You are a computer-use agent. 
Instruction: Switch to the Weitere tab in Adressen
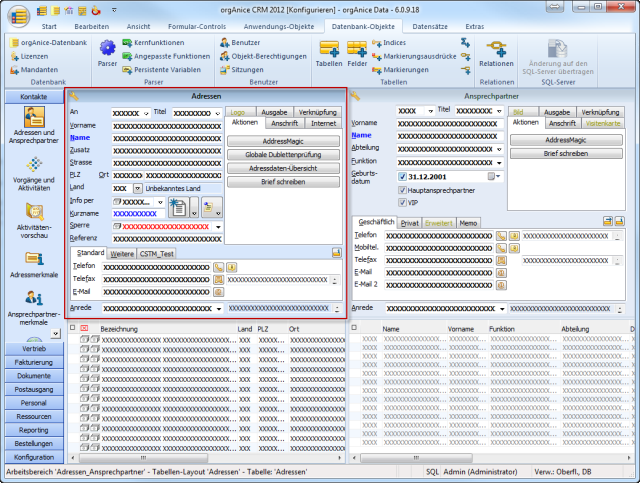click(122, 254)
